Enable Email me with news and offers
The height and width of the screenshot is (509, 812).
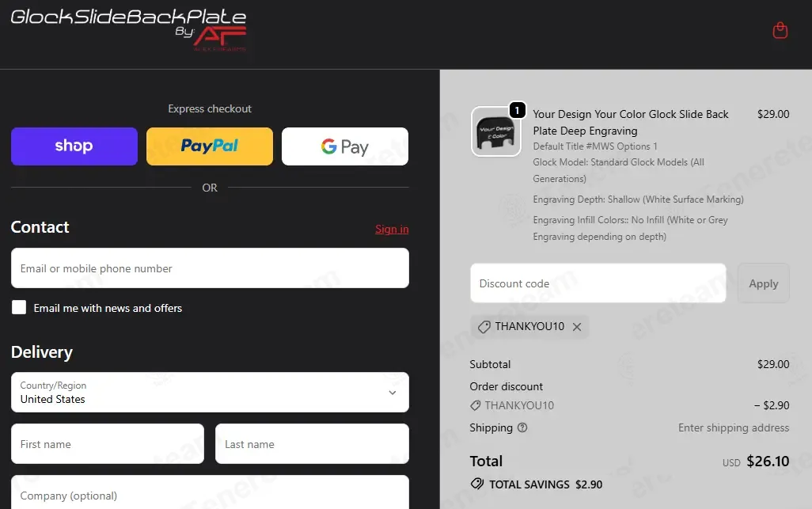pyautogui.click(x=19, y=308)
